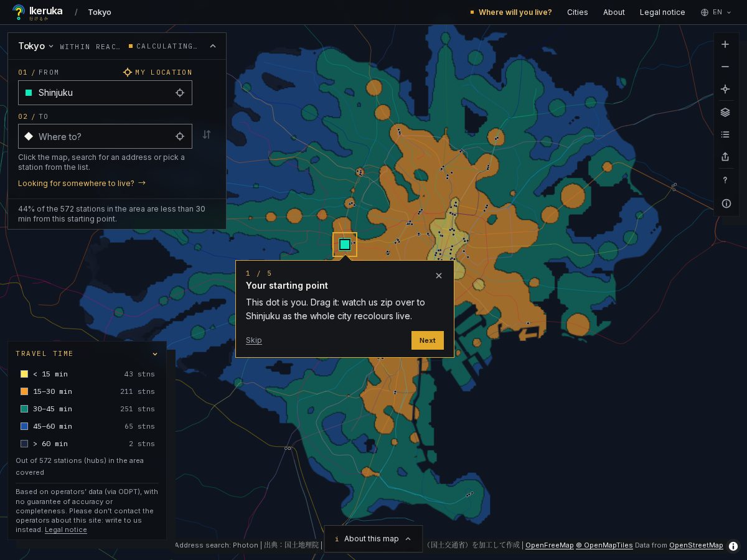
Task: Open help with the question mark icon
Action: pos(725,180)
